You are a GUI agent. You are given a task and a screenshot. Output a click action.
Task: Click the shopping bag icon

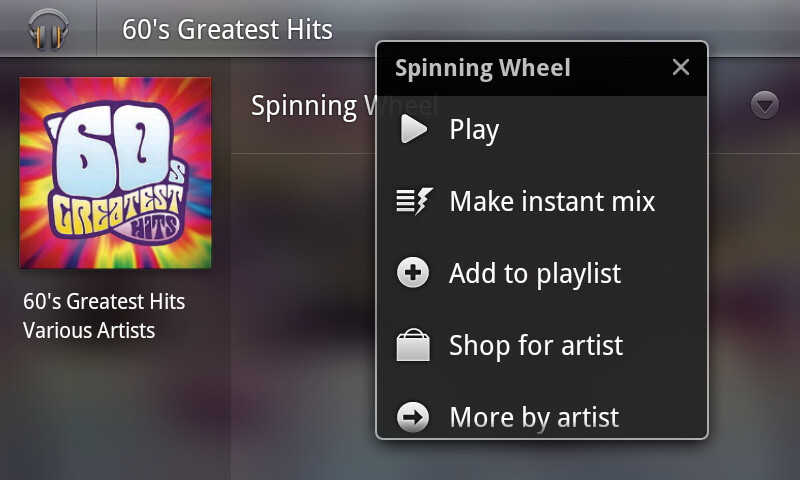coord(414,346)
